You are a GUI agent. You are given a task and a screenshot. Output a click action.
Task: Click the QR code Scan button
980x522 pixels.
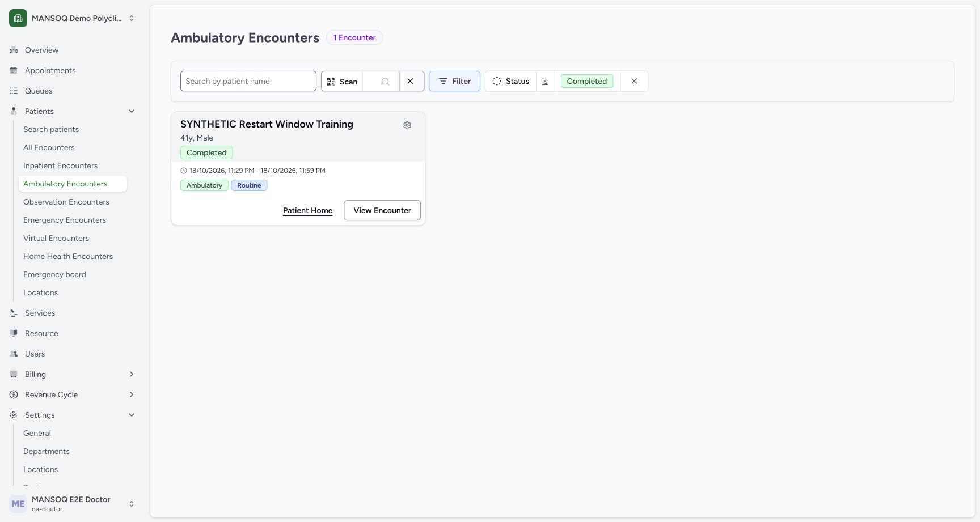pyautogui.click(x=342, y=81)
